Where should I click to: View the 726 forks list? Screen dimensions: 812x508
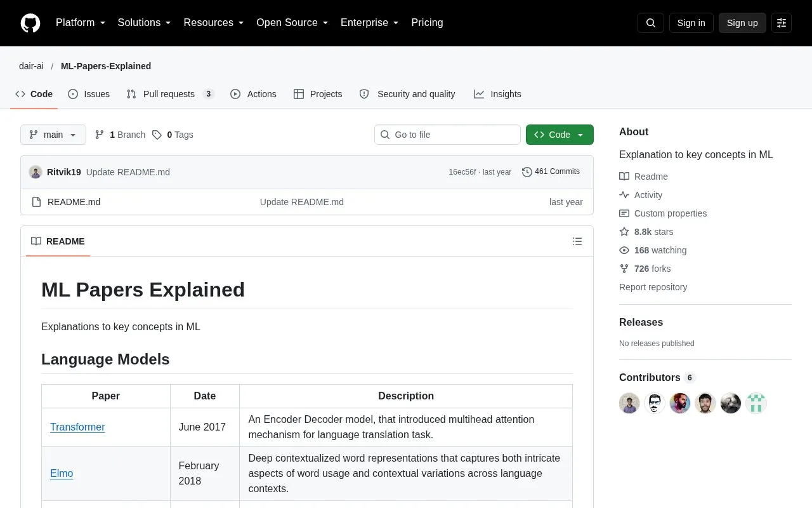coord(645,269)
